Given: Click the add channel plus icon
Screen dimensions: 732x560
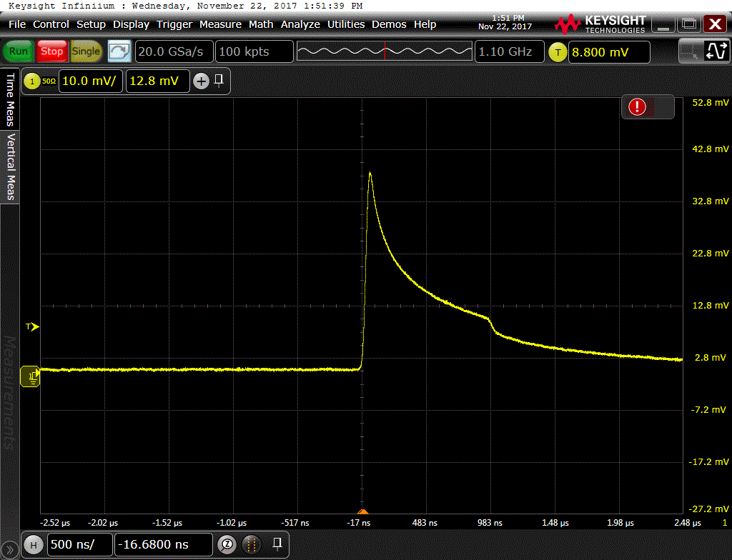Looking at the screenshot, I should click(201, 81).
